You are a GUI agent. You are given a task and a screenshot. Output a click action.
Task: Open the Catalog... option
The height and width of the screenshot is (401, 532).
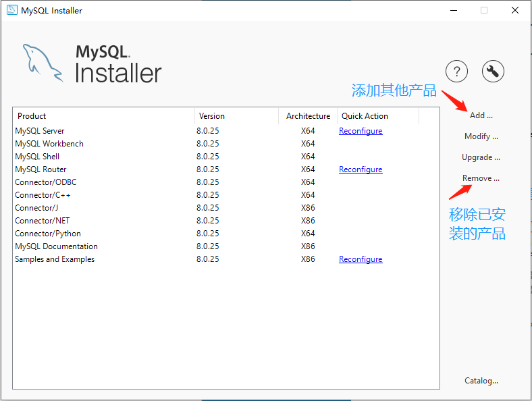tap(481, 381)
